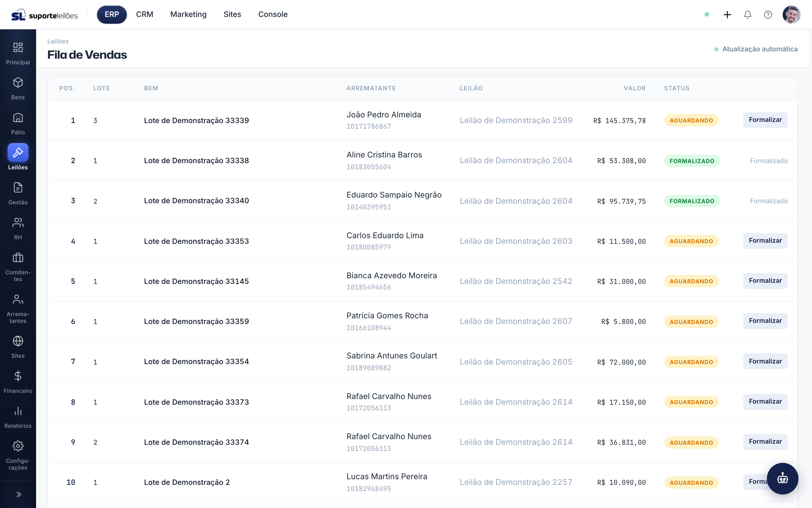This screenshot has height=508, width=812.
Task: Open the help question mark icon
Action: click(x=768, y=14)
